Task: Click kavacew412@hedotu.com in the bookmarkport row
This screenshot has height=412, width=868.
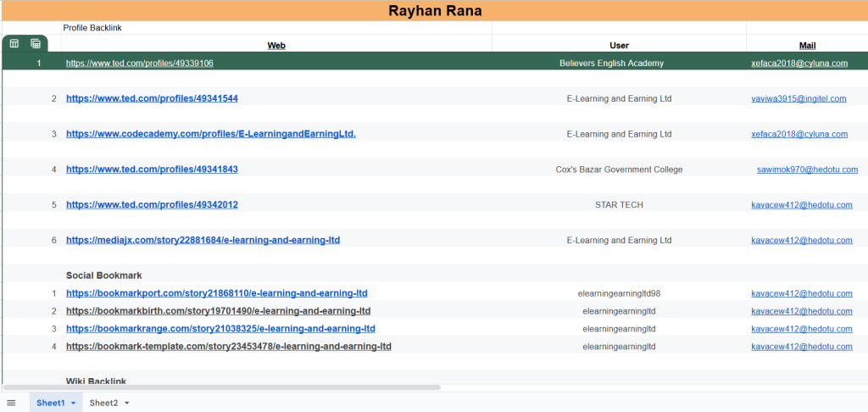Action: click(802, 293)
